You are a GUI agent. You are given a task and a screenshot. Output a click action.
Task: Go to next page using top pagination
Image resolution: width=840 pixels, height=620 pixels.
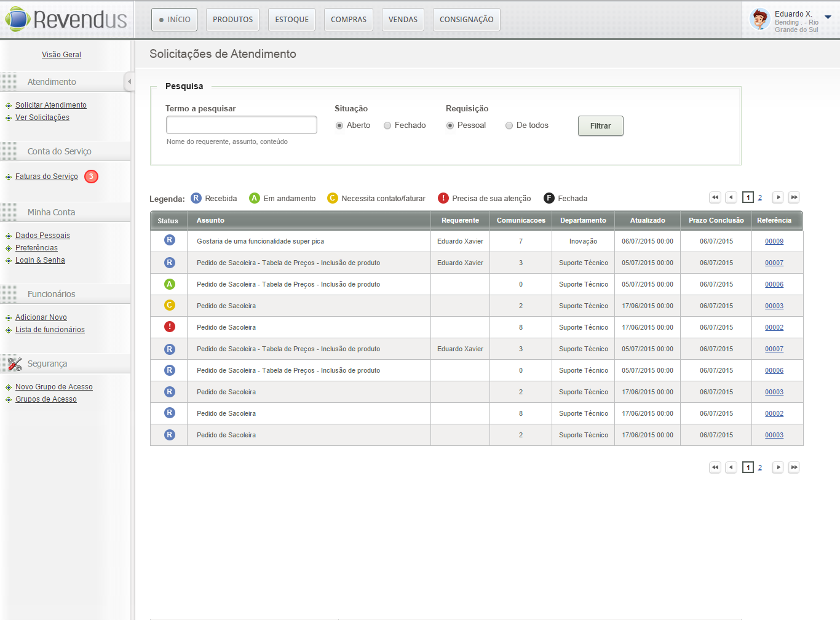click(778, 197)
